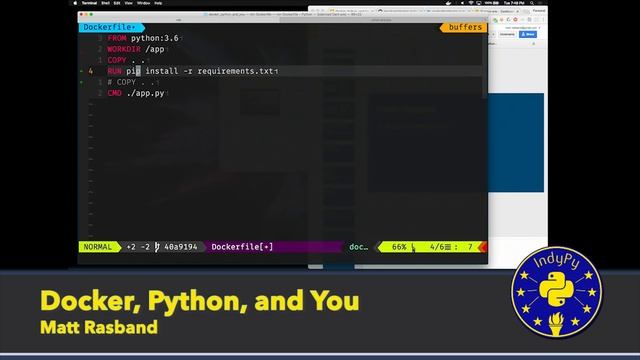This screenshot has width=640, height=360.
Task: Open the Wi-Fi status menu
Action: click(x=471, y=3)
